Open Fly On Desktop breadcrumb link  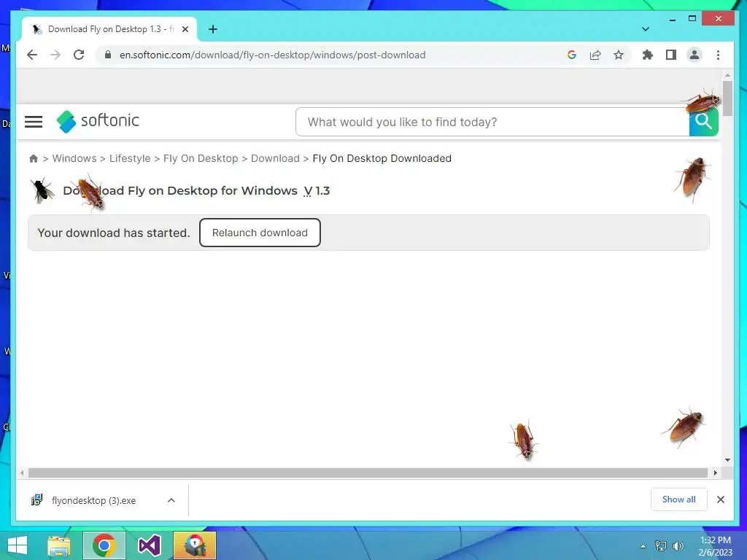tap(201, 158)
